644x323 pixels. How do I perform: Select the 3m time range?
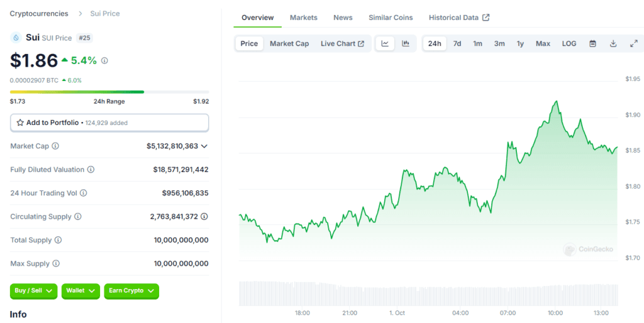pyautogui.click(x=499, y=43)
